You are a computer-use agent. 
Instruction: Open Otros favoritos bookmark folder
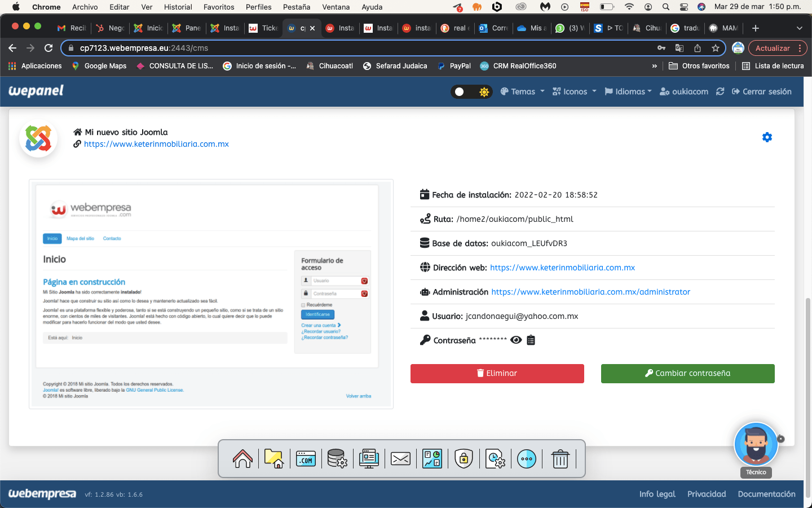699,66
